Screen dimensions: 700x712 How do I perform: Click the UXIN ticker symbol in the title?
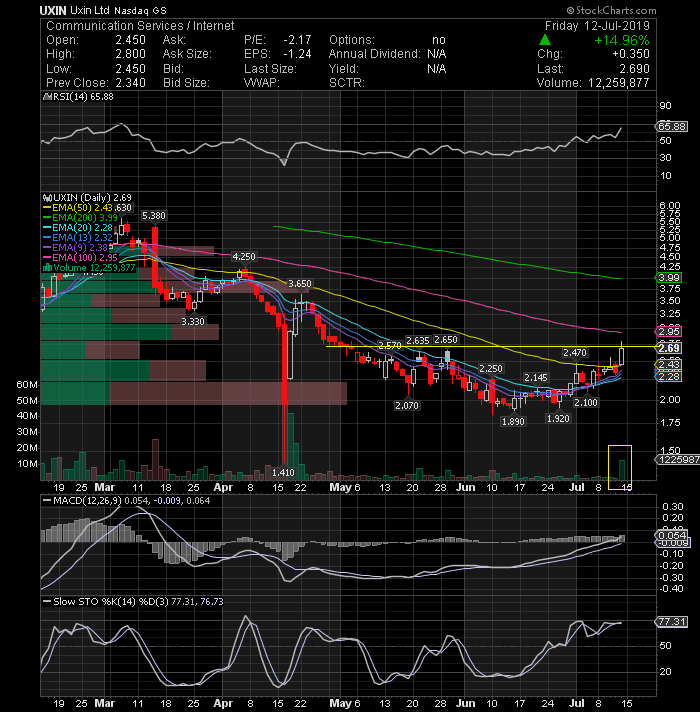coord(53,10)
